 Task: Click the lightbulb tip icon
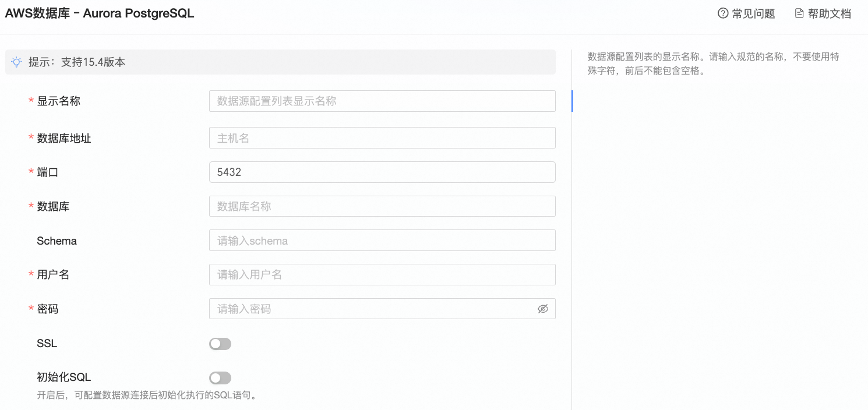coord(17,62)
